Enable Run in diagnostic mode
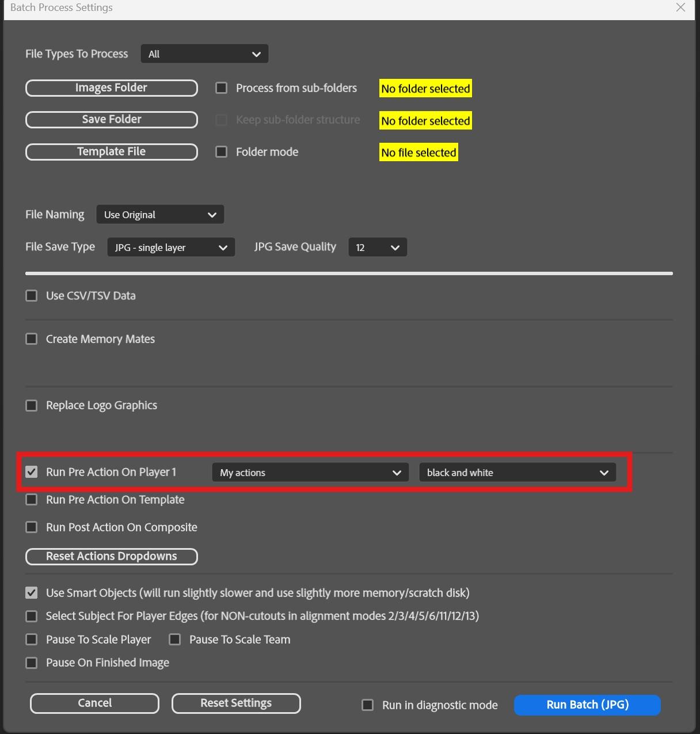This screenshot has width=700, height=734. pyautogui.click(x=367, y=705)
